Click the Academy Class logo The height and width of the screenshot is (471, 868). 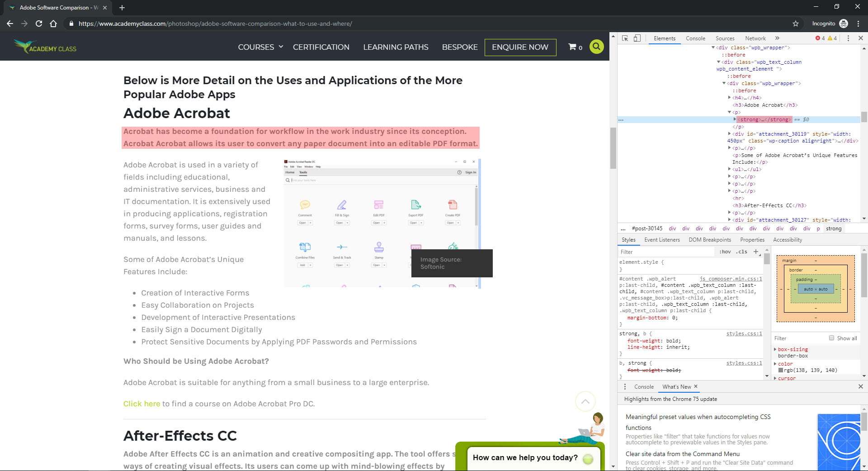(45, 46)
